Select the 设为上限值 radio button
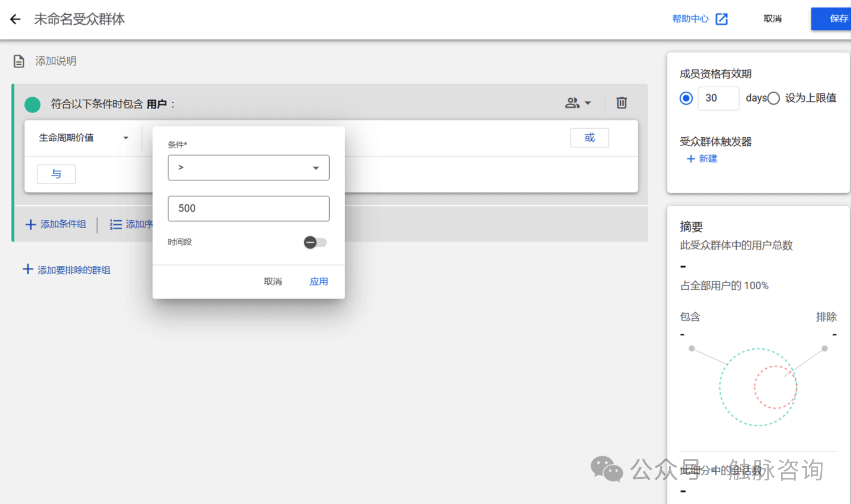The width and height of the screenshot is (851, 504). click(773, 98)
